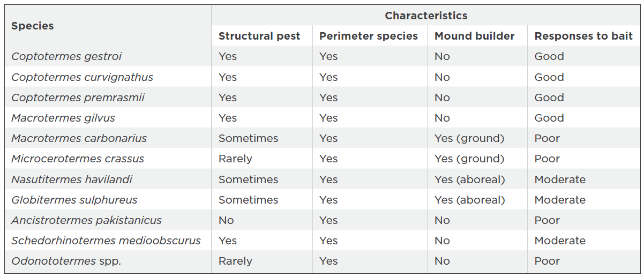Viewport: 644px width, 277px height.
Task: Click the Globitermes sulphureus species name
Action: [x=74, y=200]
